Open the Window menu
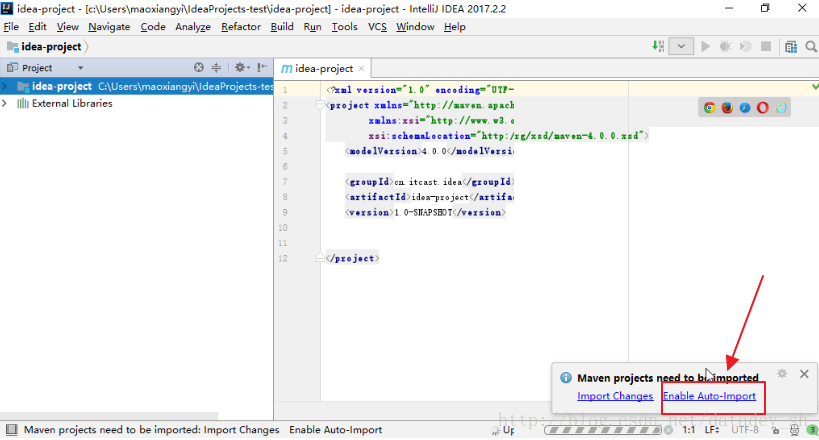This screenshot has height=440, width=819. [x=415, y=27]
